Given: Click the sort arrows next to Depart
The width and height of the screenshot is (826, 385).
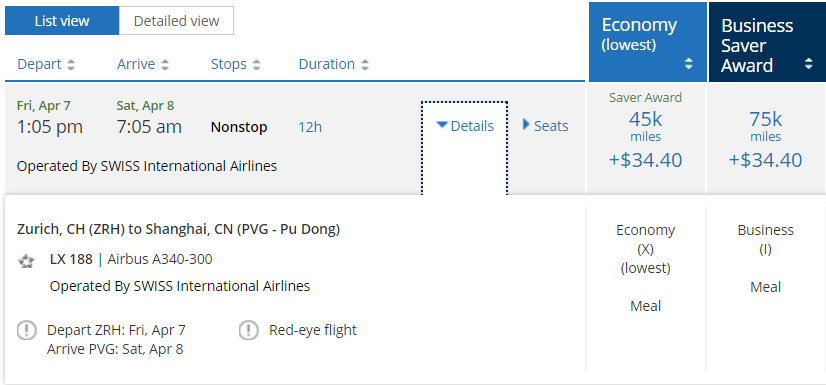Looking at the screenshot, I should (71, 65).
